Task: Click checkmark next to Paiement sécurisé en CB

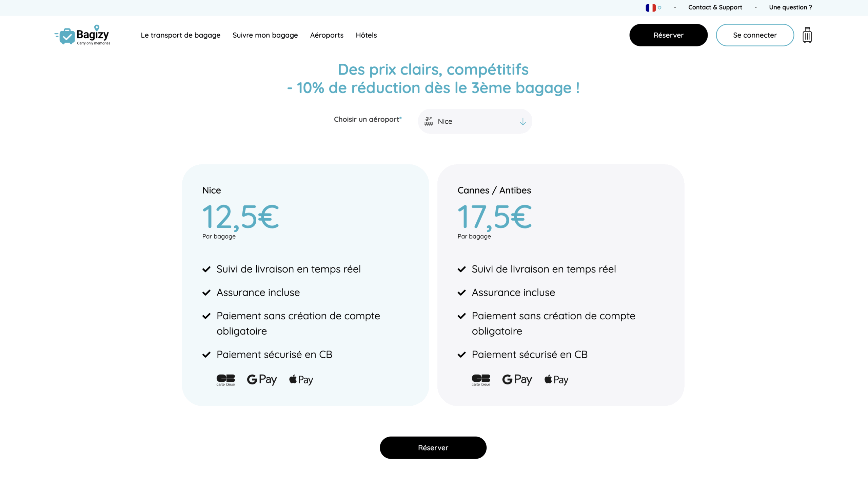Action: pyautogui.click(x=206, y=355)
